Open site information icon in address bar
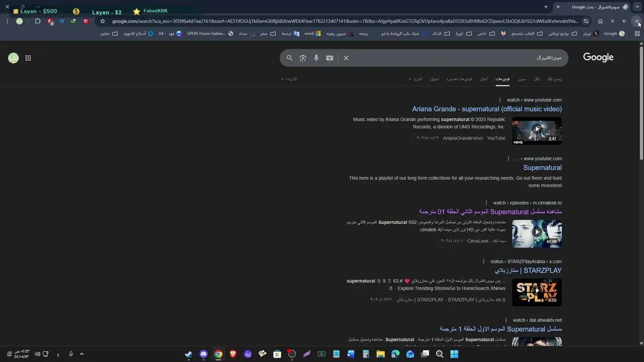This screenshot has width=644, height=362. [x=586, y=21]
